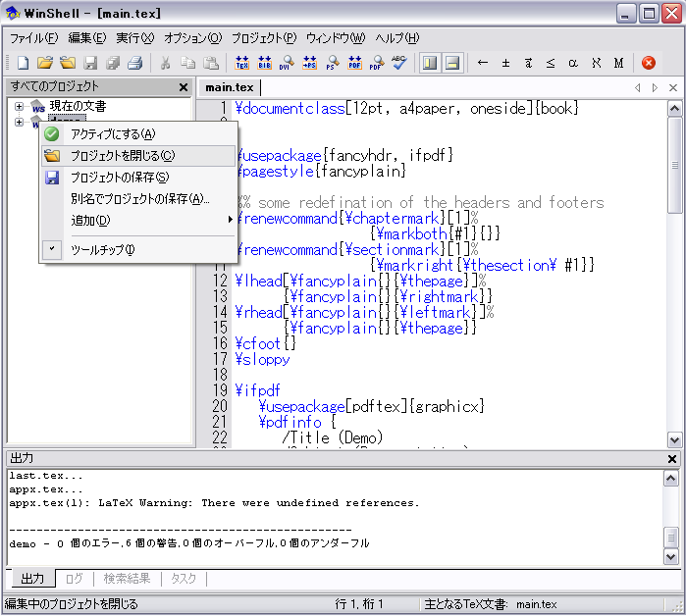
Task: Run PDFLaTeX with the PDF icon
Action: pos(355,63)
